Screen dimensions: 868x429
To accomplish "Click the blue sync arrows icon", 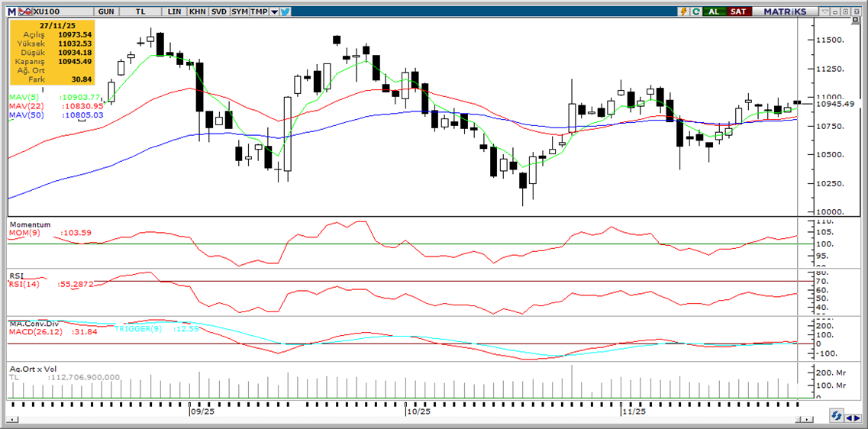I will pos(837,416).
